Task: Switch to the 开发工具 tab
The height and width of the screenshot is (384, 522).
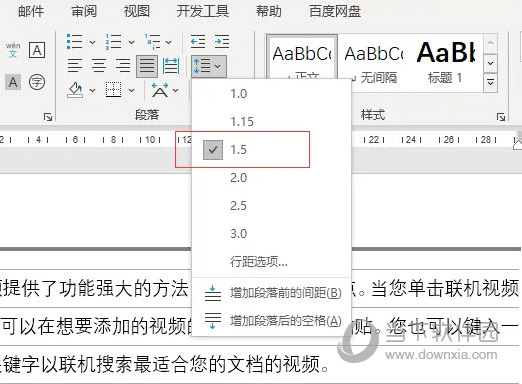Action: coord(203,11)
